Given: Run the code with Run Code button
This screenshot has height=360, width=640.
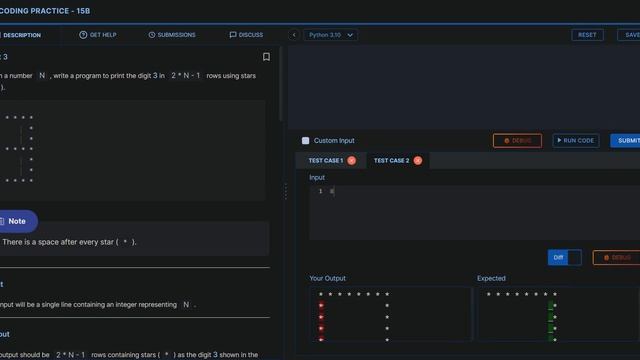Looking at the screenshot, I should (x=576, y=140).
